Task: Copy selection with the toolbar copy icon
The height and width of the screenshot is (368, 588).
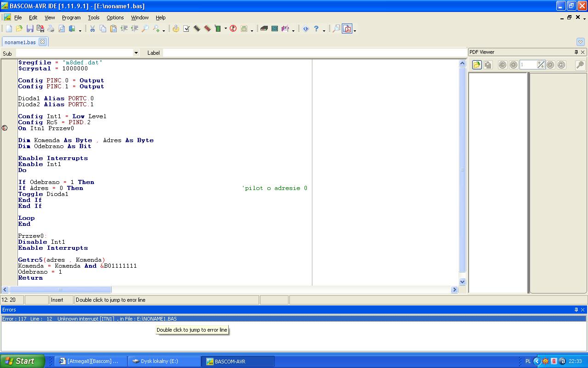Action: pos(103,29)
